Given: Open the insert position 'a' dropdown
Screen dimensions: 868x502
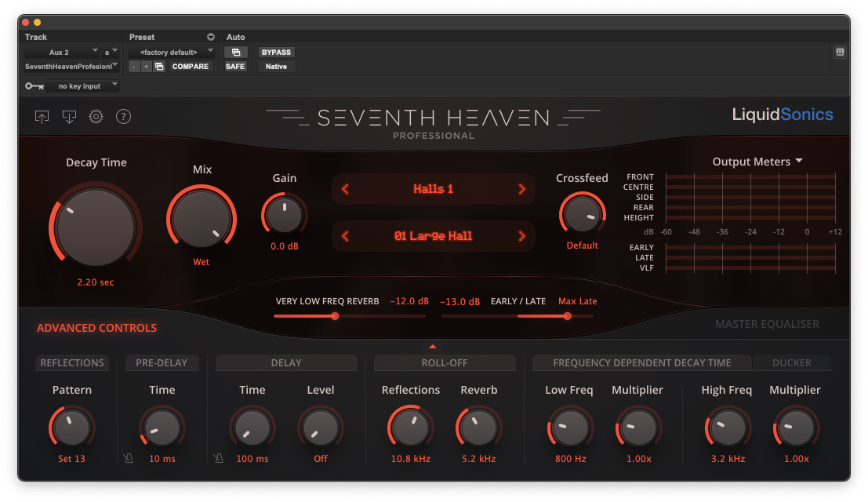Looking at the screenshot, I should (111, 52).
